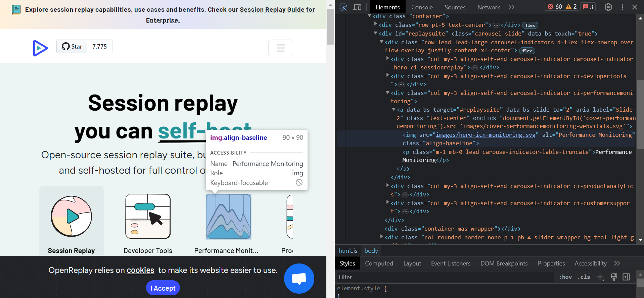This screenshot has height=298, width=644.
Task: Click the 3 issues counter badge
Action: (x=588, y=7)
